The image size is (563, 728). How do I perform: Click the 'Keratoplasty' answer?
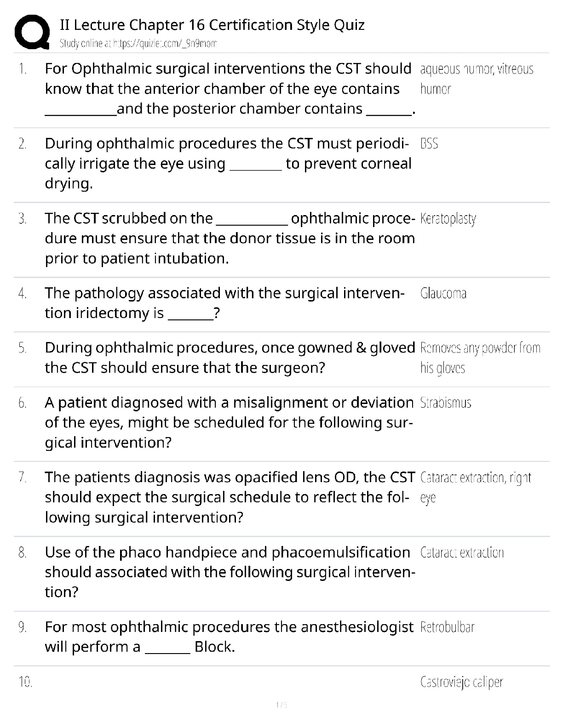448,219
